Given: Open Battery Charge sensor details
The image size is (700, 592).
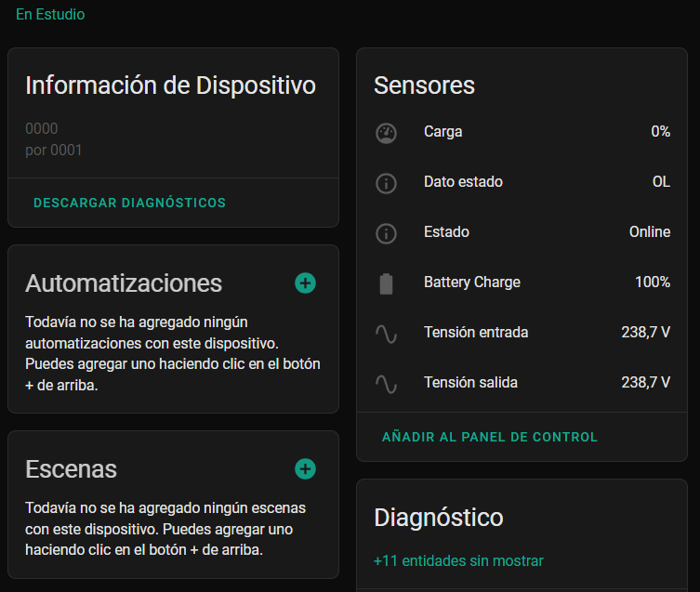Looking at the screenshot, I should pos(471,283).
